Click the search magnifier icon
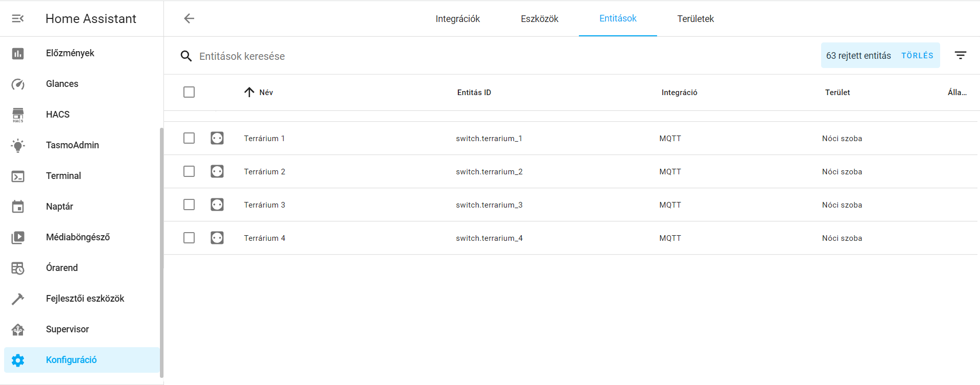Screen dimensions: 980x385 [186, 56]
